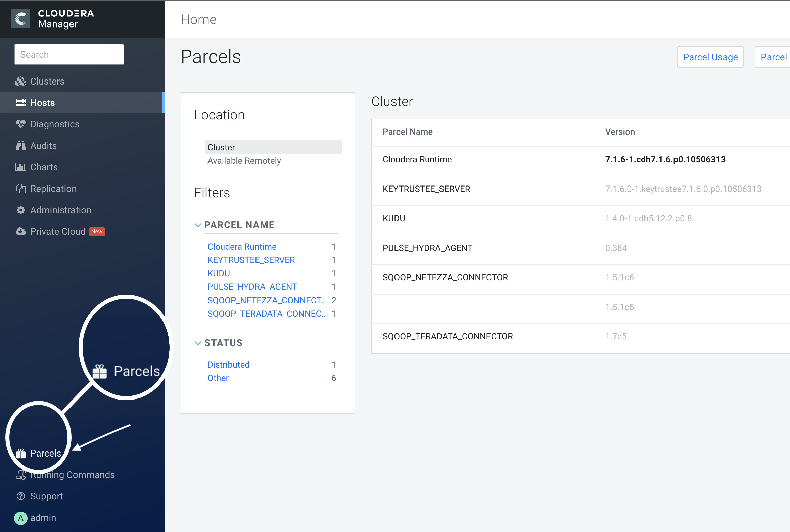Viewport: 790px width, 532px height.
Task: Click the Private Cloud download icon
Action: click(21, 231)
